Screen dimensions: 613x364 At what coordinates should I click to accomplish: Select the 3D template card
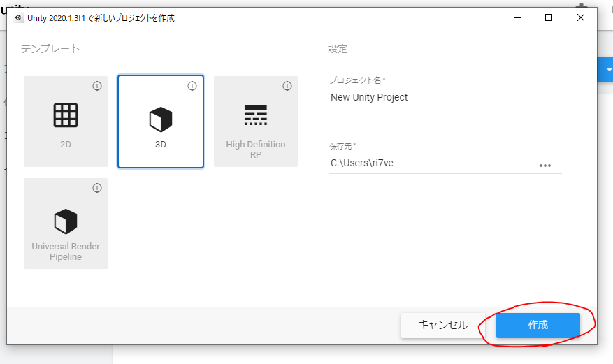tap(161, 122)
